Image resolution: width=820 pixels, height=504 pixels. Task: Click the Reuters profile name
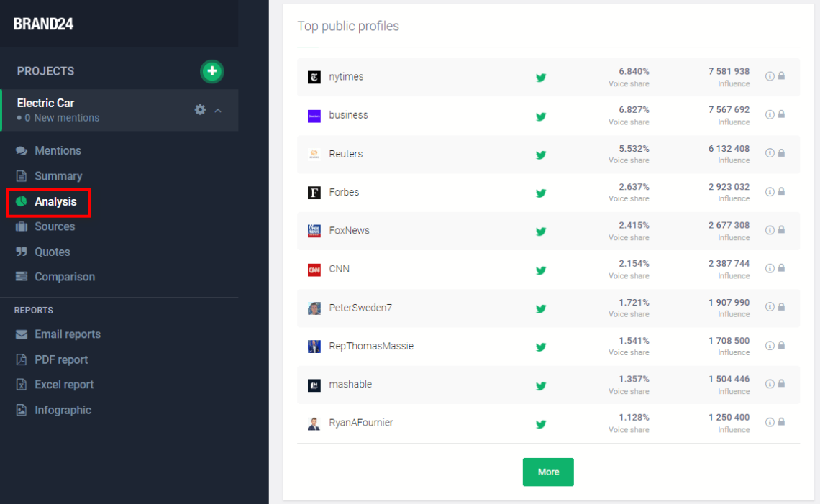346,154
